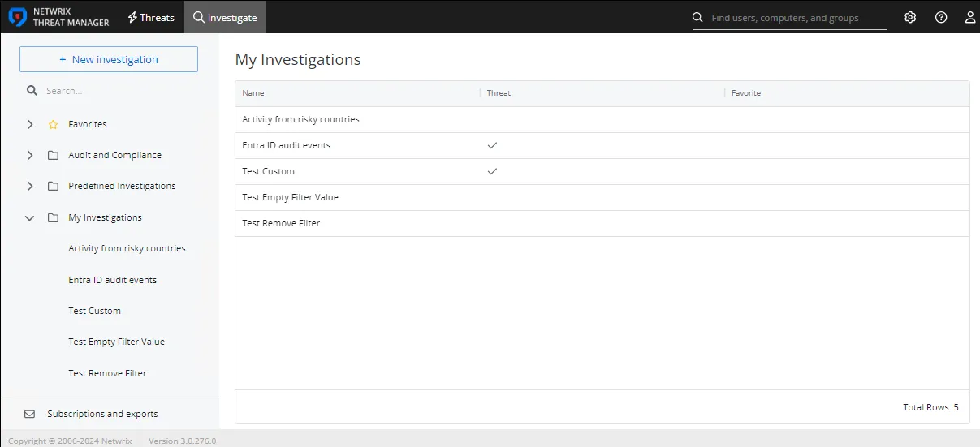
Task: Click the Netwrix Threat Manager logo
Action: pos(58,17)
